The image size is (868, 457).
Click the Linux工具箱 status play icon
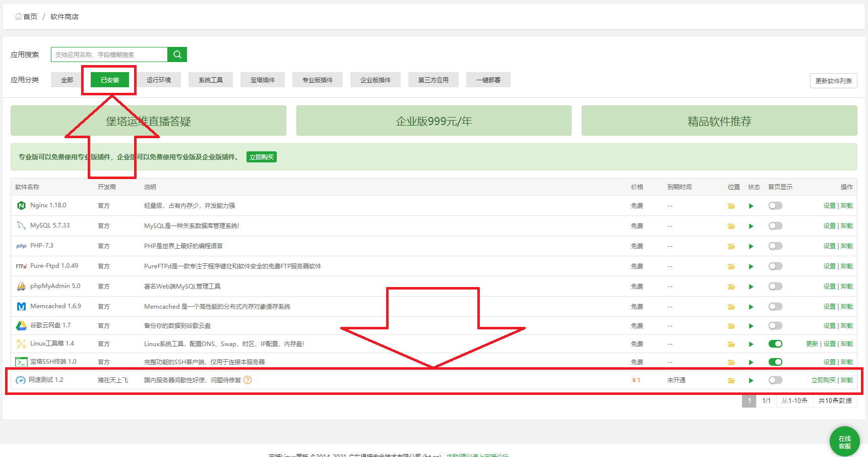click(x=751, y=344)
